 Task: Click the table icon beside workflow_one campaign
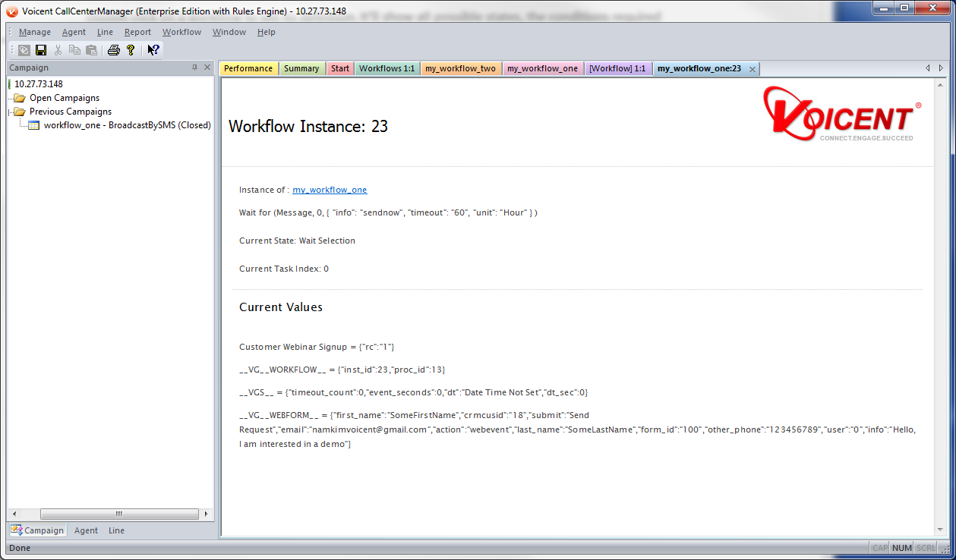pyautogui.click(x=33, y=125)
